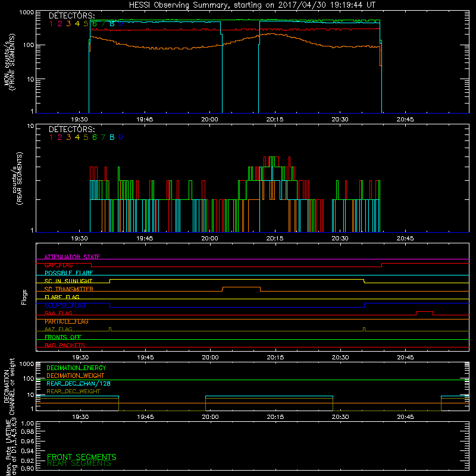Viewport: 476px width, 476px height.
Task: Click REAR SEGMENTS label in livetime panel
Action: pos(79,464)
